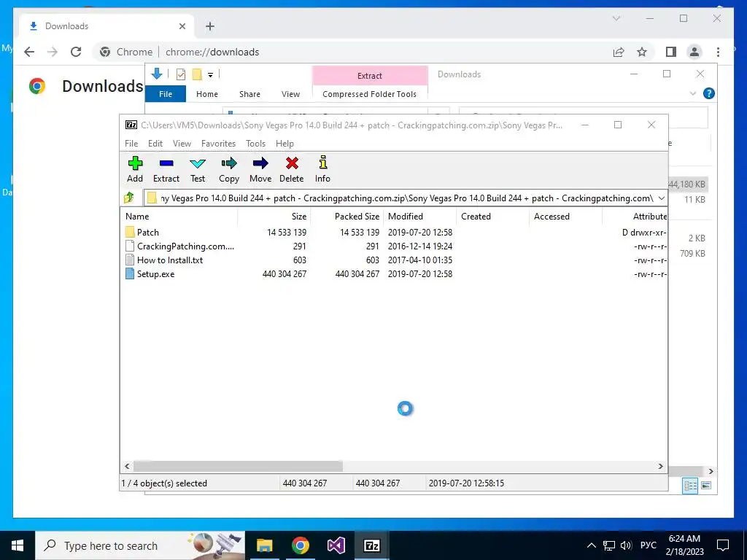Open the 7-Zip Tools menu
The image size is (747, 560).
255,144
